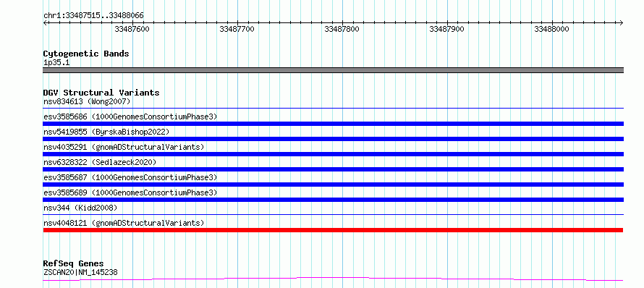Click the blue bar under nsv6328322
This screenshot has width=644, height=288.
(333, 169)
